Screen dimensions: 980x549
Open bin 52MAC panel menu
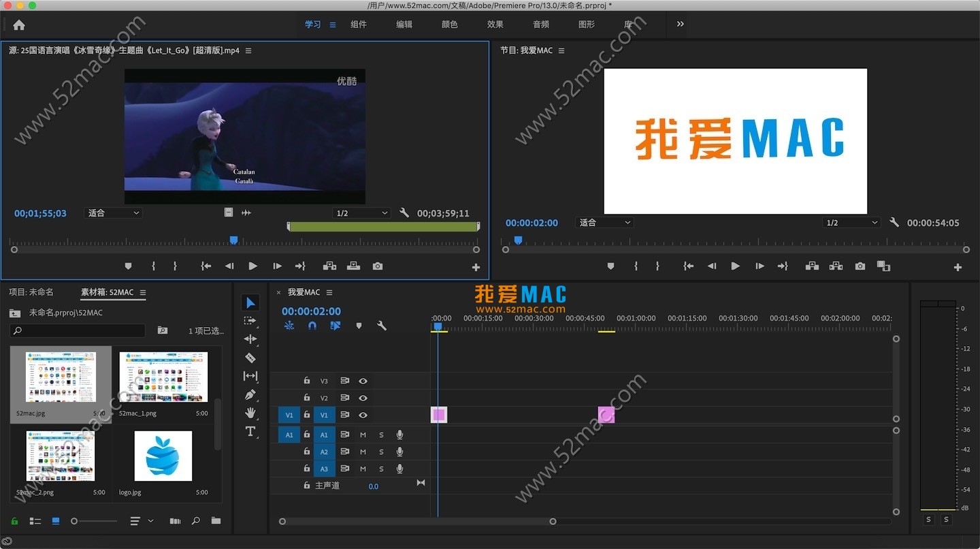tap(143, 292)
